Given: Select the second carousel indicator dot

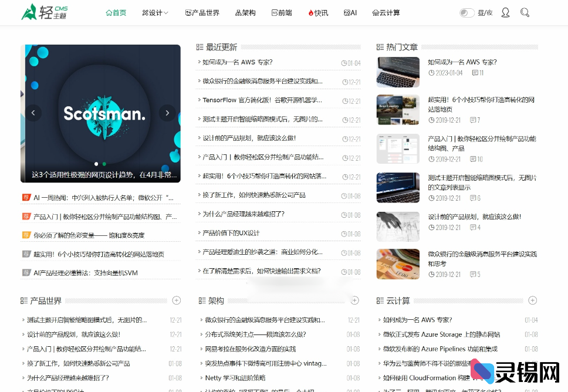Looking at the screenshot, I should [104, 164].
